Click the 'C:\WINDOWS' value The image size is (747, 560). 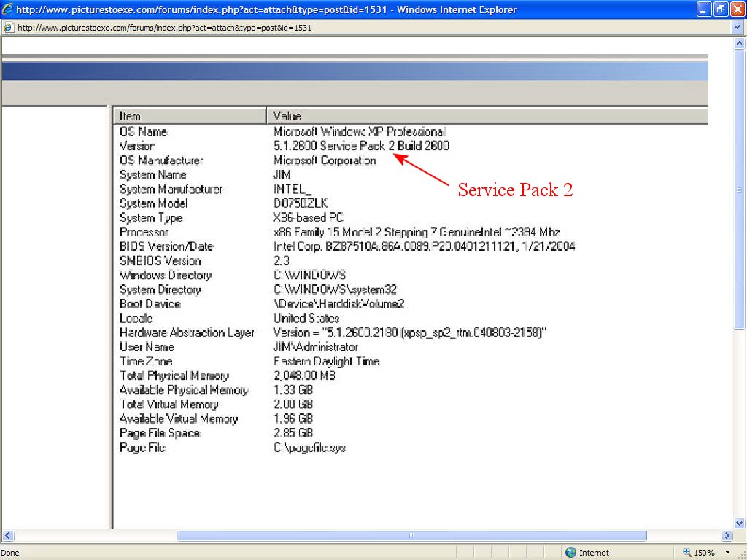(309, 275)
